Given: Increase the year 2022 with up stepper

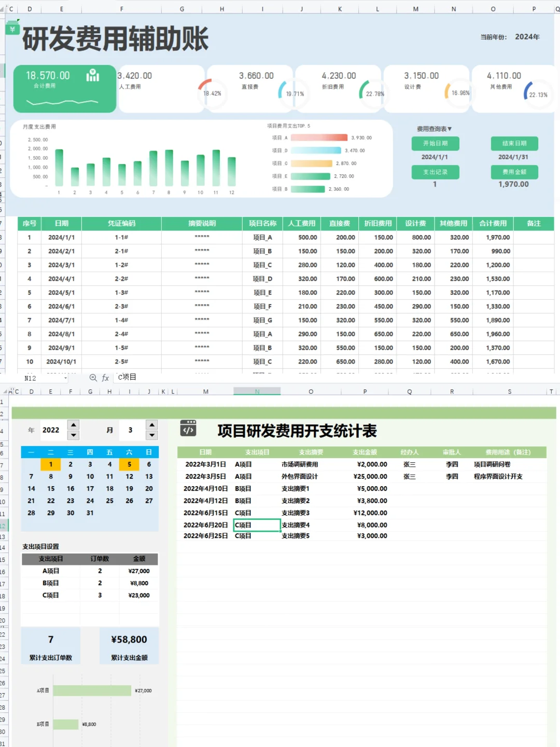Looking at the screenshot, I should pyautogui.click(x=74, y=426).
